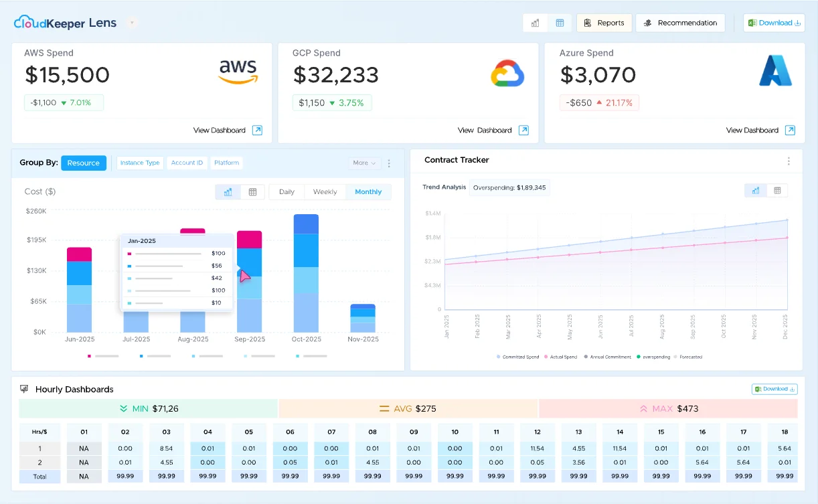This screenshot has width=818, height=504.
Task: Click the MIN double-chevron down icon
Action: 123,408
